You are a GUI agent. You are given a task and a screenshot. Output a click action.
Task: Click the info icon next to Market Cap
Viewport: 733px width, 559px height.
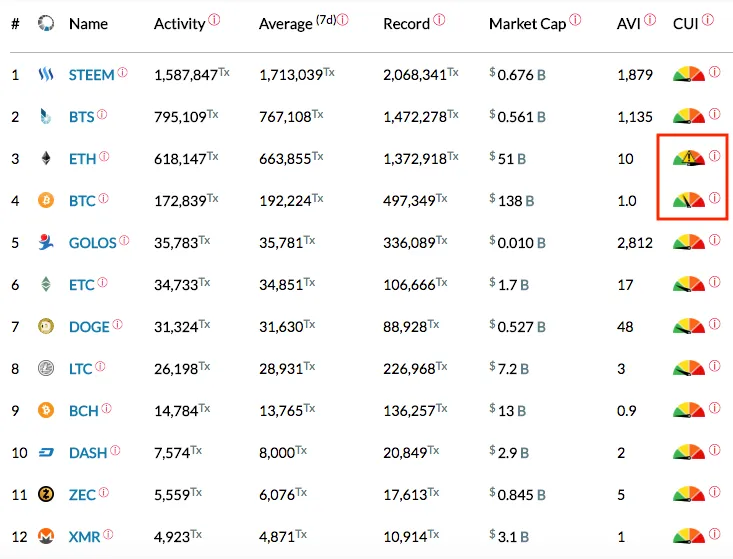pyautogui.click(x=575, y=20)
